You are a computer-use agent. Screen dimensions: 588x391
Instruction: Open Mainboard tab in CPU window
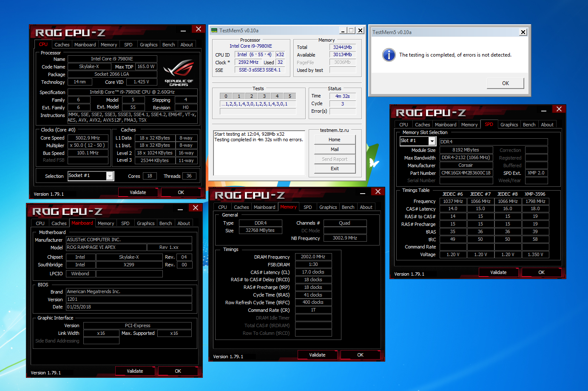point(85,45)
